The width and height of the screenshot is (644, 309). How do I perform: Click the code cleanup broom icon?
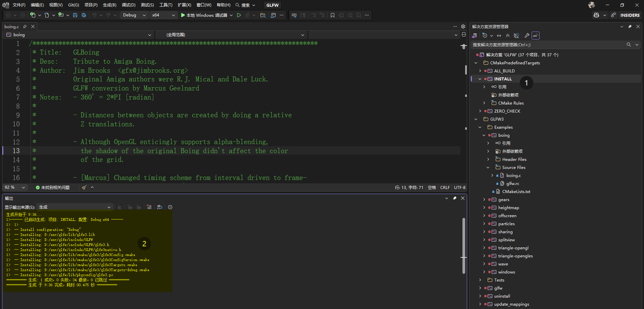(x=84, y=187)
